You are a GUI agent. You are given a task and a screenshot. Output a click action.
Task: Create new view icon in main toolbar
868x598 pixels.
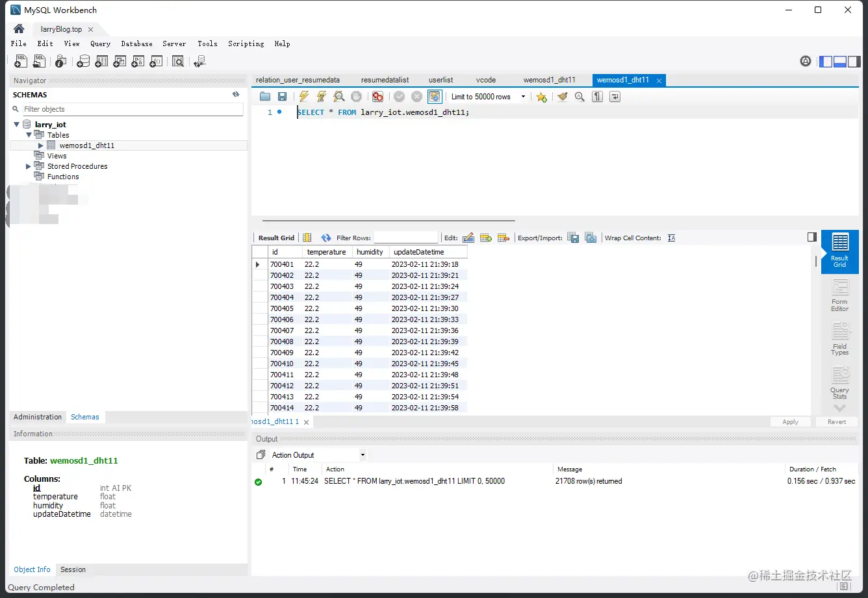click(120, 61)
